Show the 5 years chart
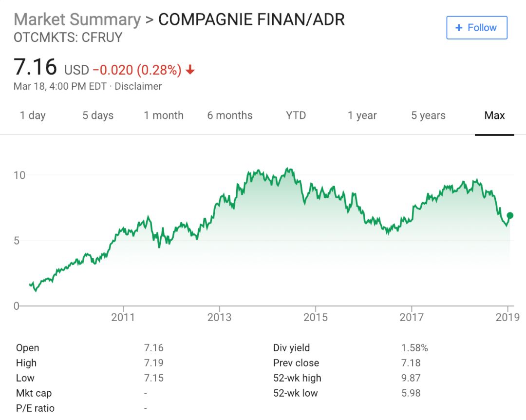Viewport: 526px width, 420px height. tap(428, 115)
